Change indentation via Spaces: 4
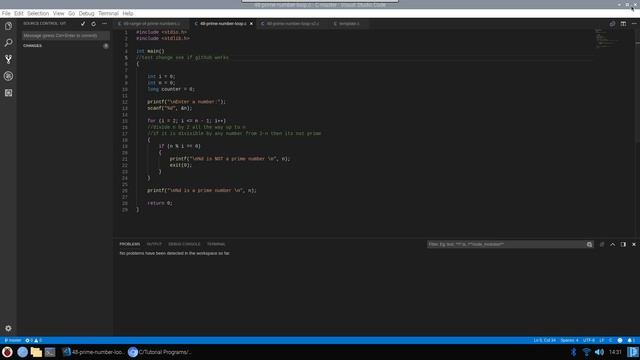 [x=569, y=340]
